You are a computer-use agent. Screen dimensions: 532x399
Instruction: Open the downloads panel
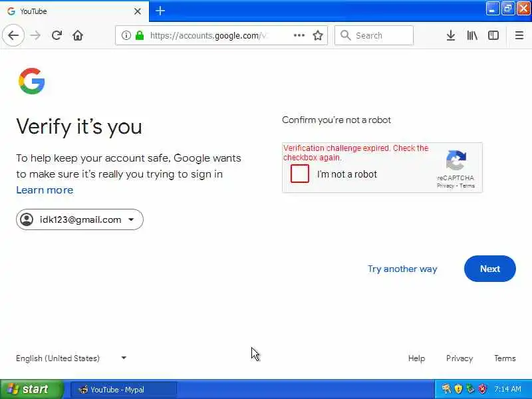click(x=451, y=35)
